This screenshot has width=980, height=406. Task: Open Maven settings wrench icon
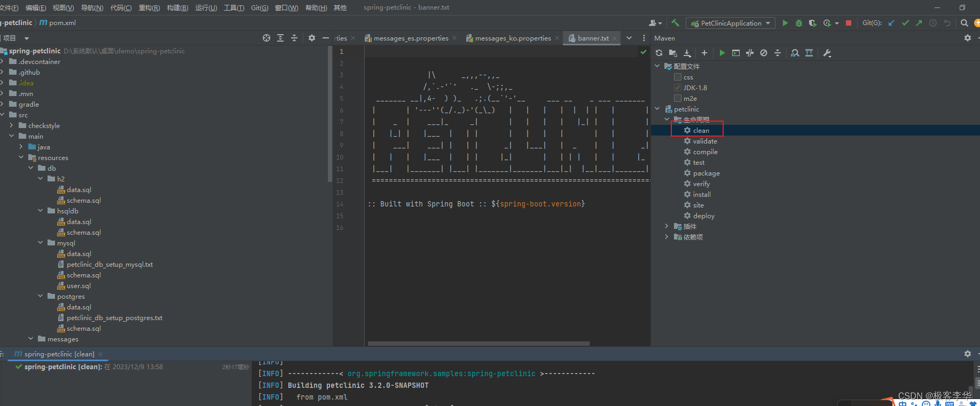tap(827, 53)
